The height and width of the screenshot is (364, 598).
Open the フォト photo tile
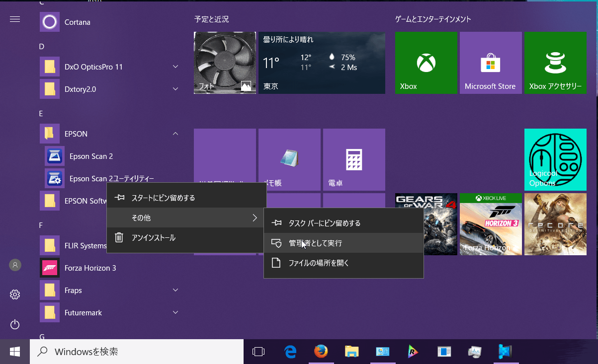pos(225,63)
